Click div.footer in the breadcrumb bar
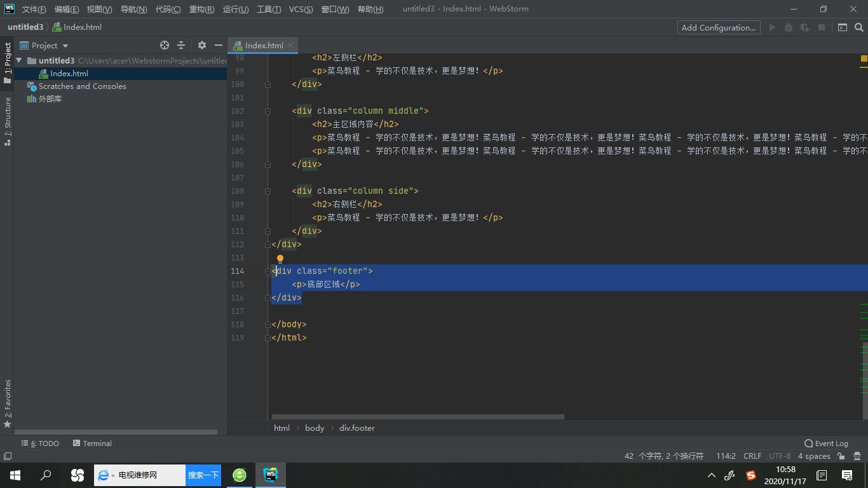 point(357,428)
